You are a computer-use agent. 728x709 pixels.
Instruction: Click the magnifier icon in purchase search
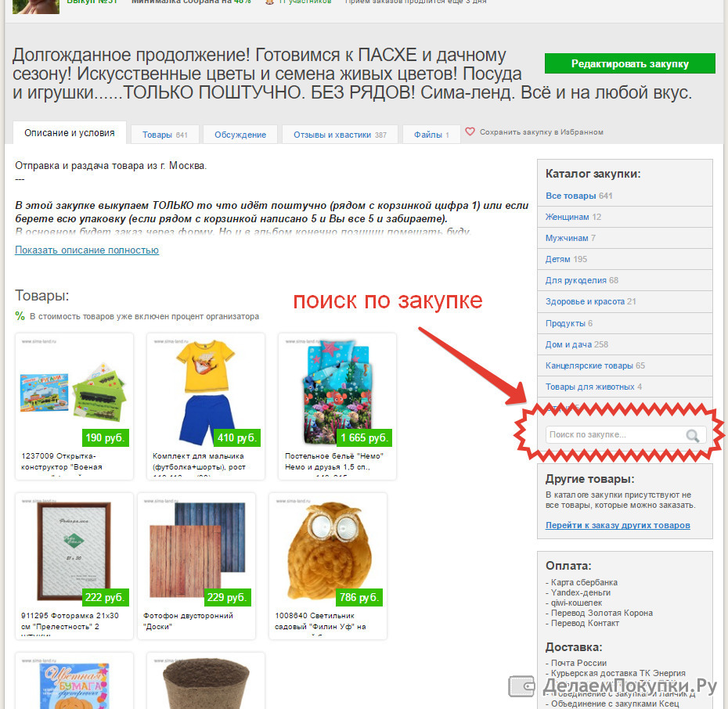point(692,435)
